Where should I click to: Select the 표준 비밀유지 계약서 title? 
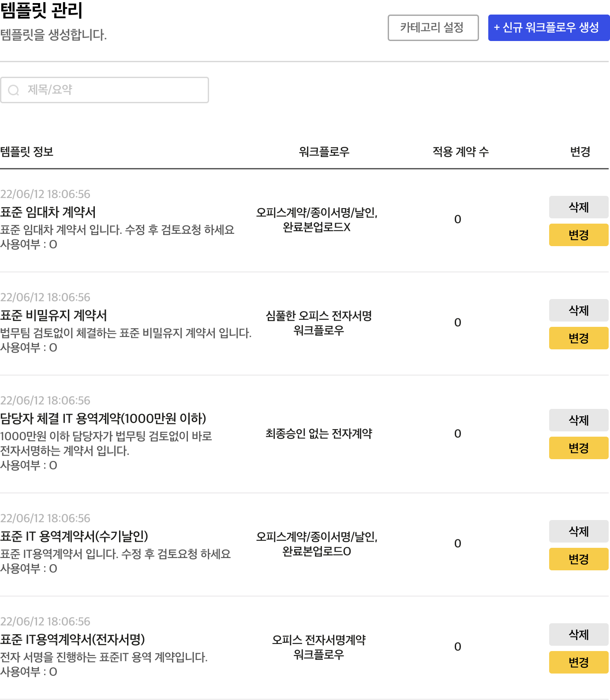[54, 315]
